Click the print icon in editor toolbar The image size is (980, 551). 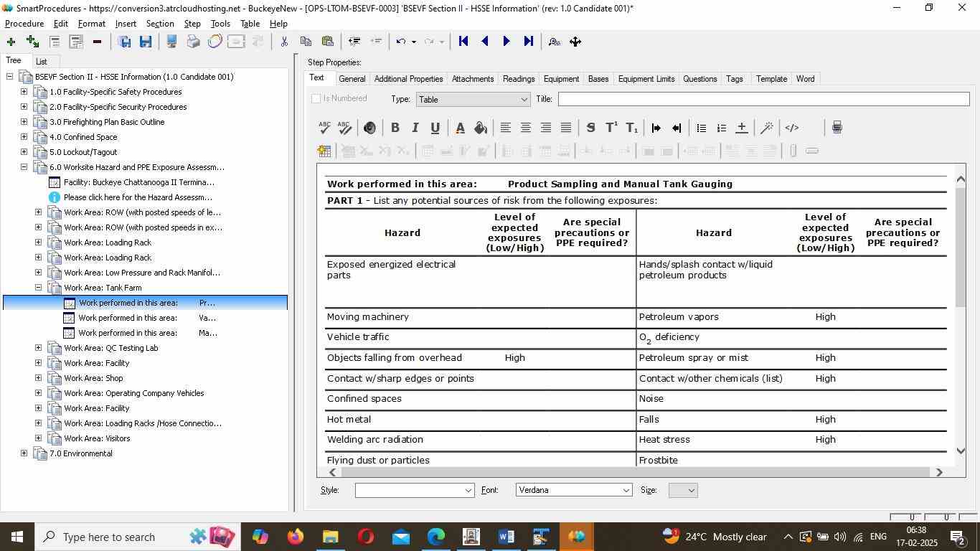837,128
